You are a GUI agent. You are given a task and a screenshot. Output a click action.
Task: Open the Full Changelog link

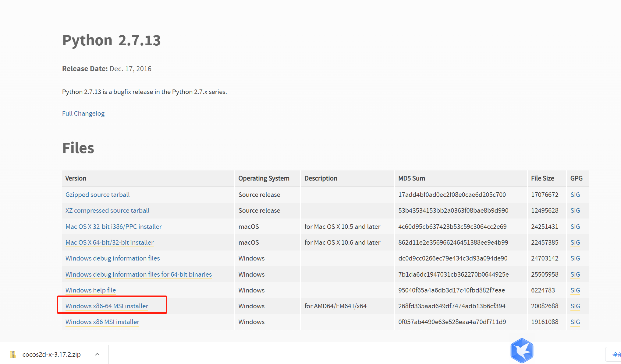pyautogui.click(x=83, y=114)
